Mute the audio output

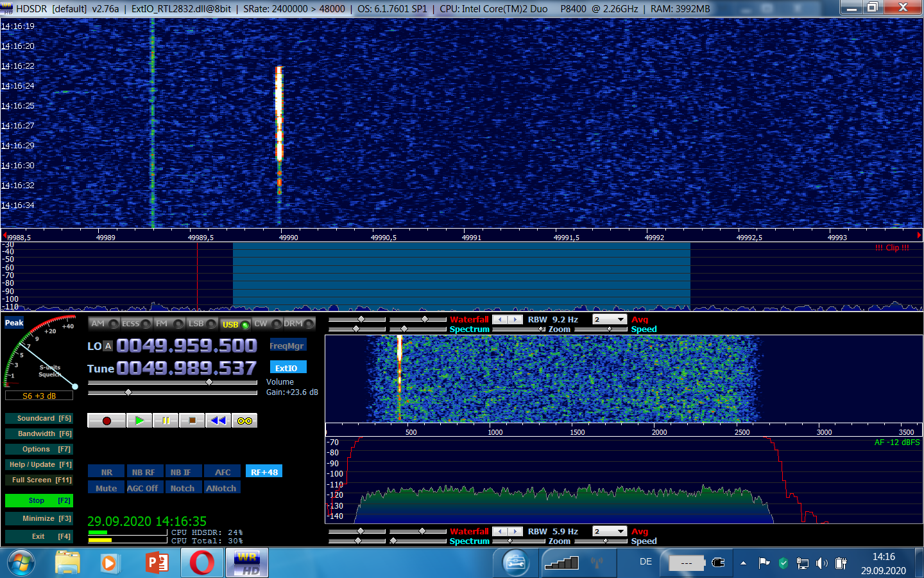coord(106,488)
